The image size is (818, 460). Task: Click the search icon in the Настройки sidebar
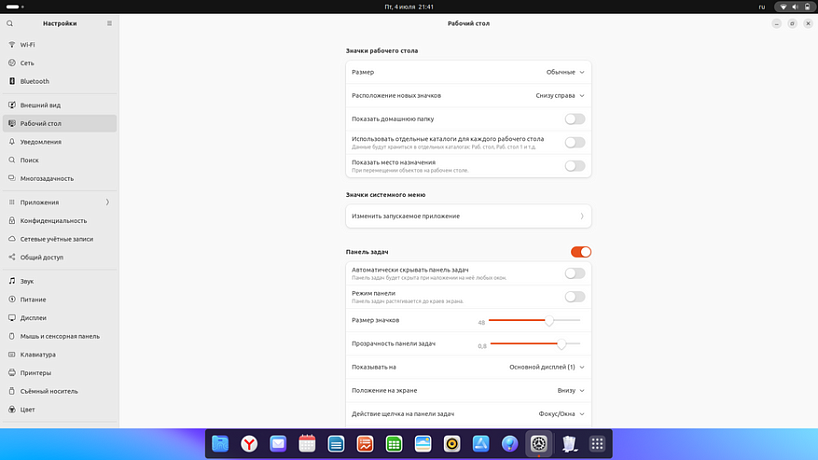[10, 23]
